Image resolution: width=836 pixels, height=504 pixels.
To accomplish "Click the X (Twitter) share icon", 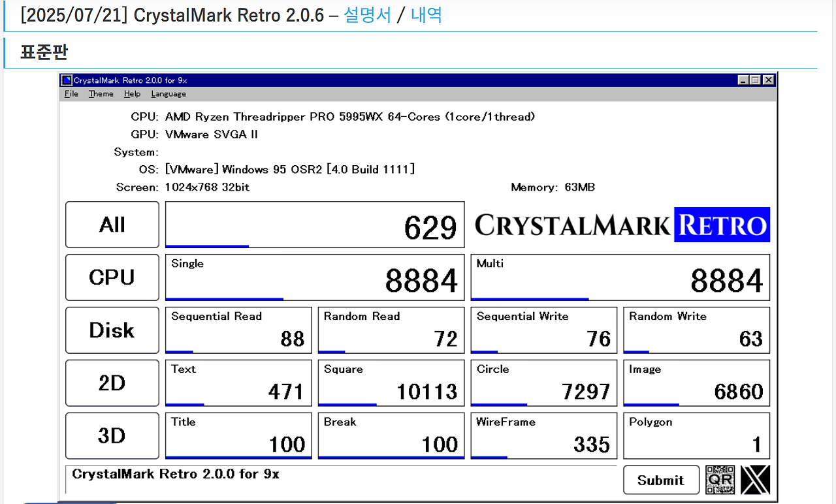I will pos(755,480).
